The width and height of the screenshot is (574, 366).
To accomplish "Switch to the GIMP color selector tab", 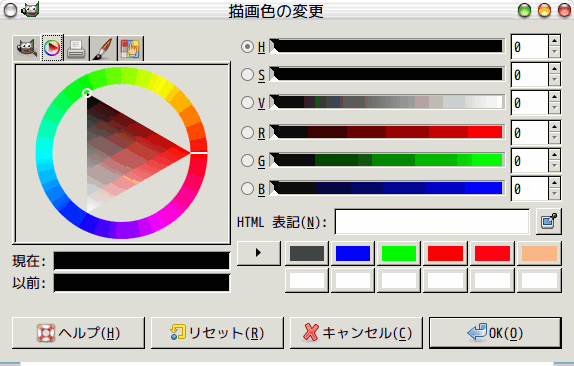I will pos(26,48).
